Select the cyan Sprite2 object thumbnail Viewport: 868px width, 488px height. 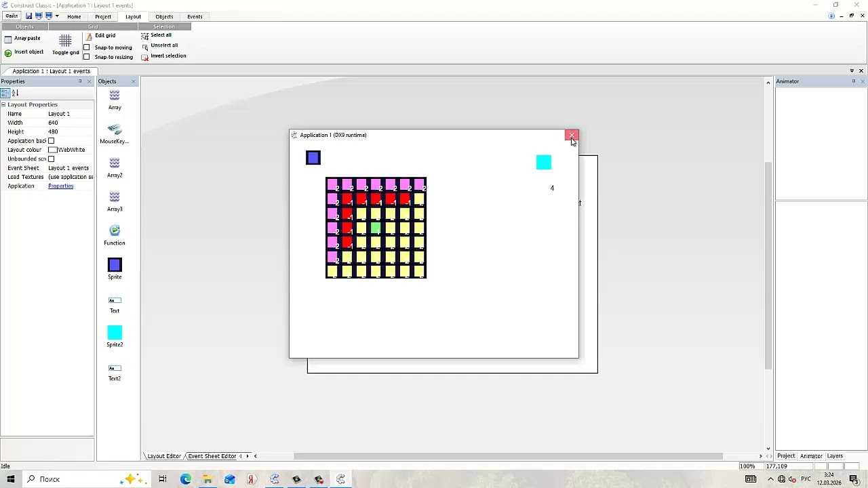click(x=115, y=333)
